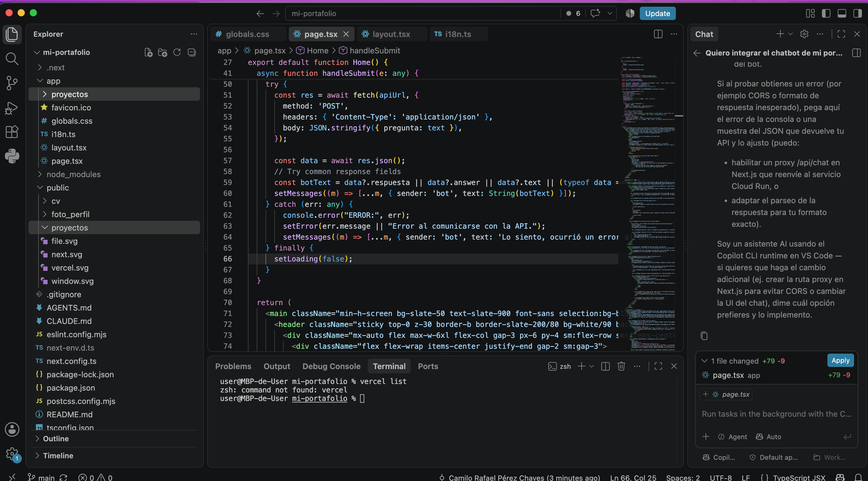This screenshot has width=868, height=481.
Task: Refresh the Explorer file tree
Action: pyautogui.click(x=177, y=52)
